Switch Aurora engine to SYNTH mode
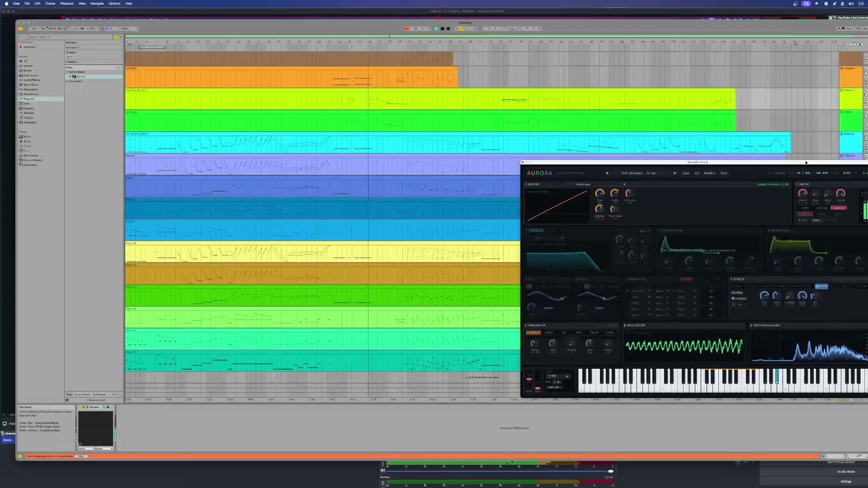 click(805, 208)
